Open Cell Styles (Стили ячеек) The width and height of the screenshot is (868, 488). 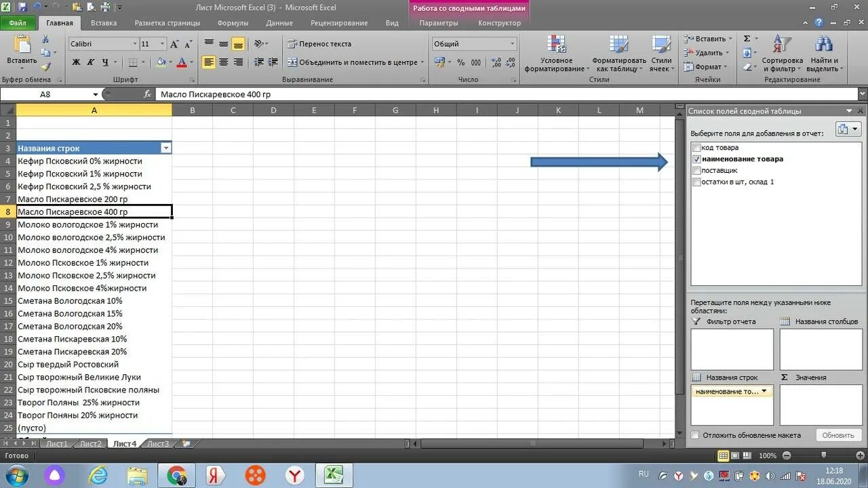point(661,54)
